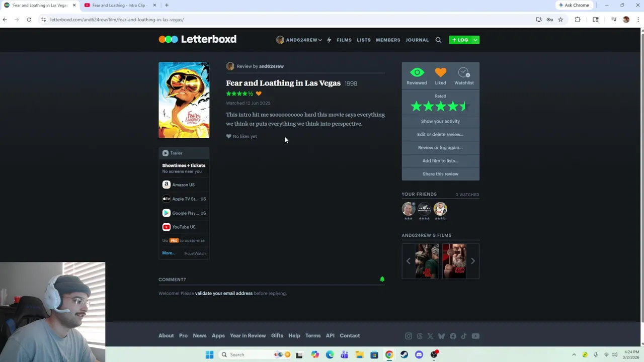Select Share this review
The width and height of the screenshot is (644, 362).
[x=440, y=173]
